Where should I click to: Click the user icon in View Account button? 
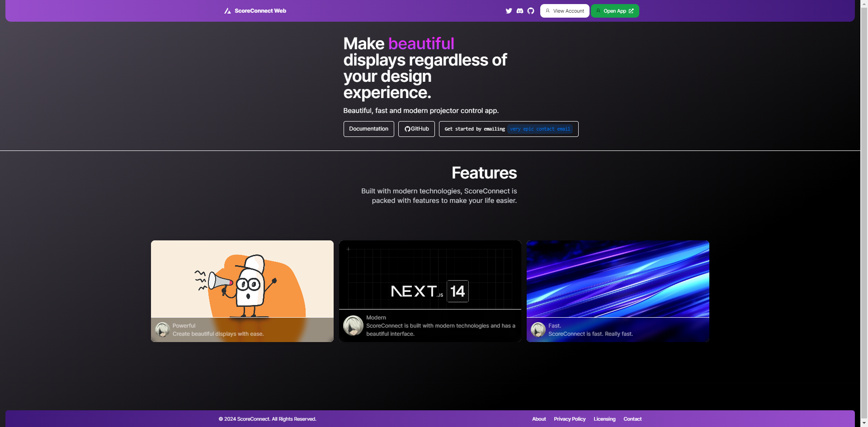548,11
